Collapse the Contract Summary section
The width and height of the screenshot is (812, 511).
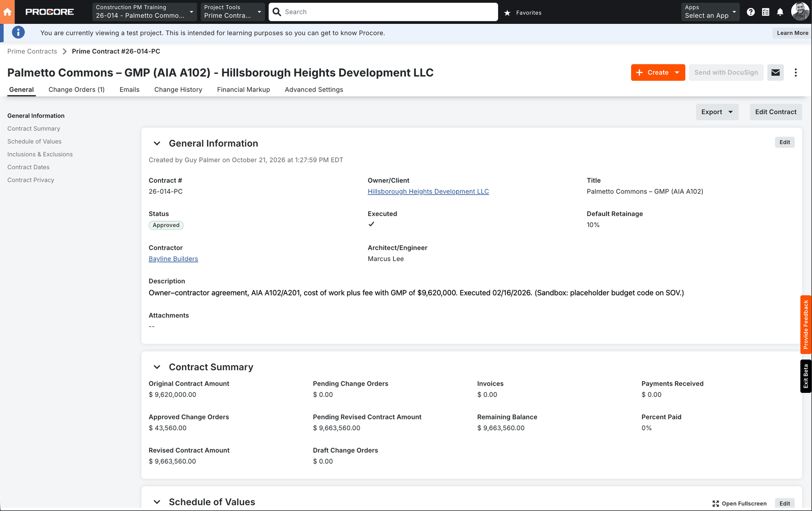pyautogui.click(x=157, y=367)
